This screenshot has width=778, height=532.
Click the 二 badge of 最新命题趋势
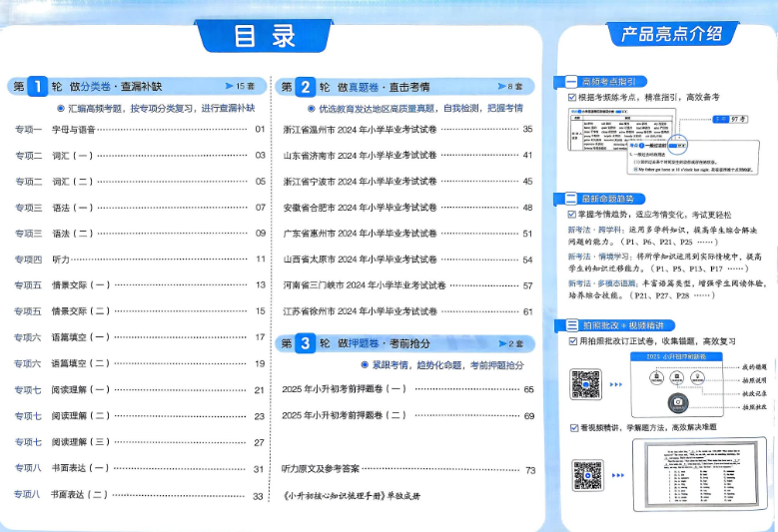click(571, 199)
